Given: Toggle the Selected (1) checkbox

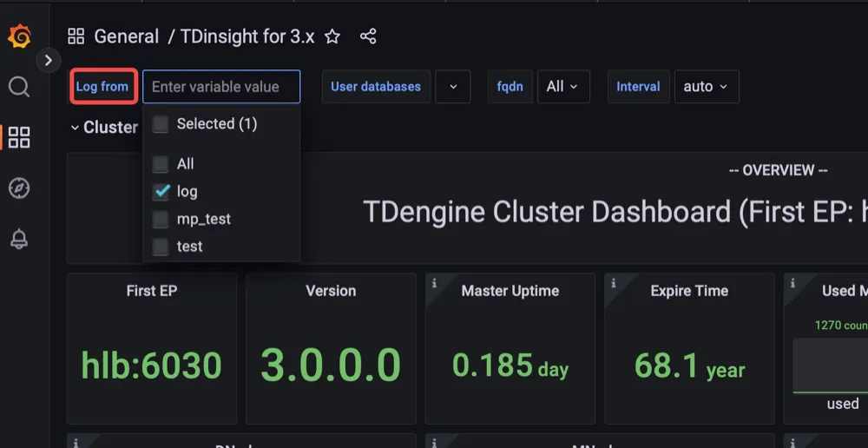Looking at the screenshot, I should (x=161, y=124).
